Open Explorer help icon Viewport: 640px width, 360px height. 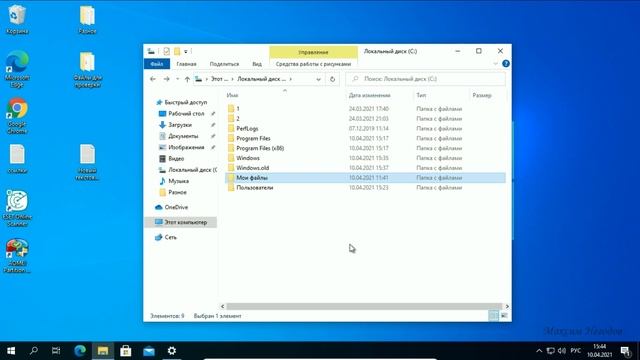pos(506,64)
